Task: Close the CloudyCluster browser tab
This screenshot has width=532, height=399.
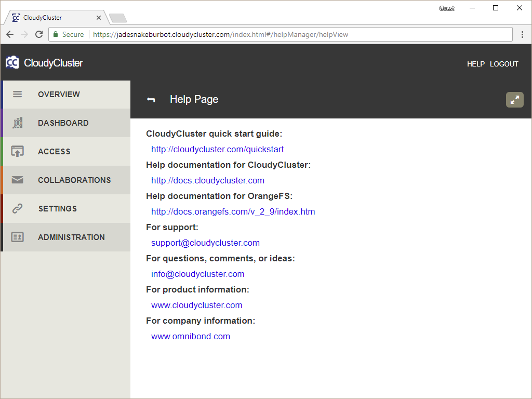Action: pos(98,18)
